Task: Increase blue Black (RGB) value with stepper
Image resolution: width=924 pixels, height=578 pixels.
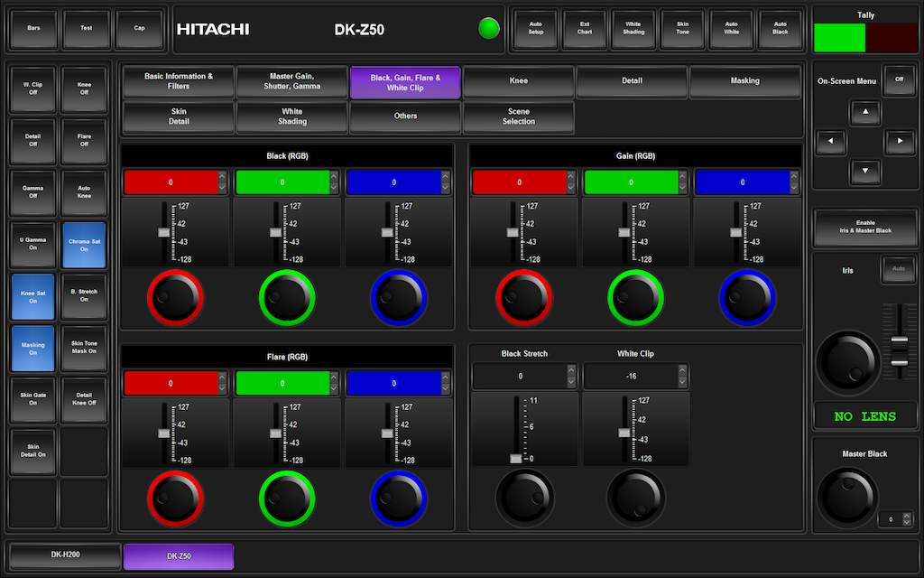Action: [x=445, y=176]
